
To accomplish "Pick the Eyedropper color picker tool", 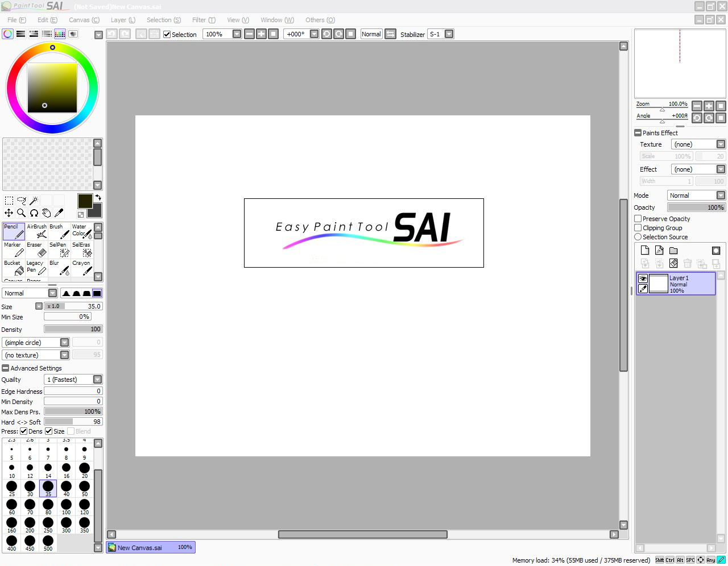I will click(59, 213).
